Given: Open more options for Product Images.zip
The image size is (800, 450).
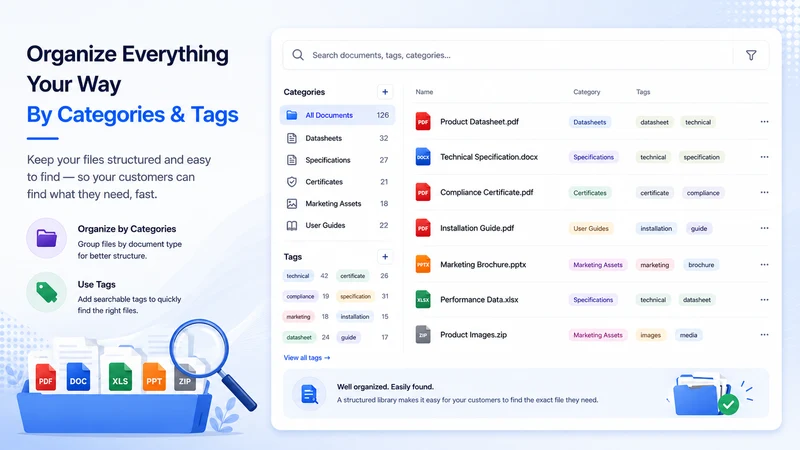Looking at the screenshot, I should [764, 335].
